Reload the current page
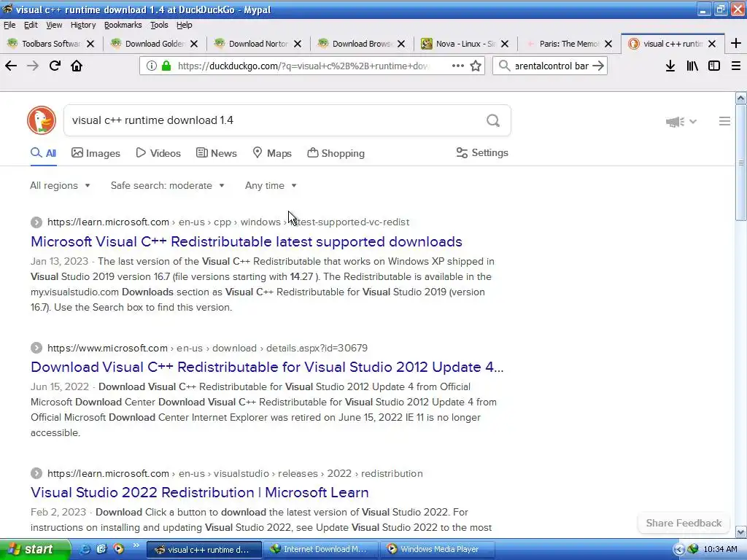This screenshot has height=560, width=747. click(55, 66)
